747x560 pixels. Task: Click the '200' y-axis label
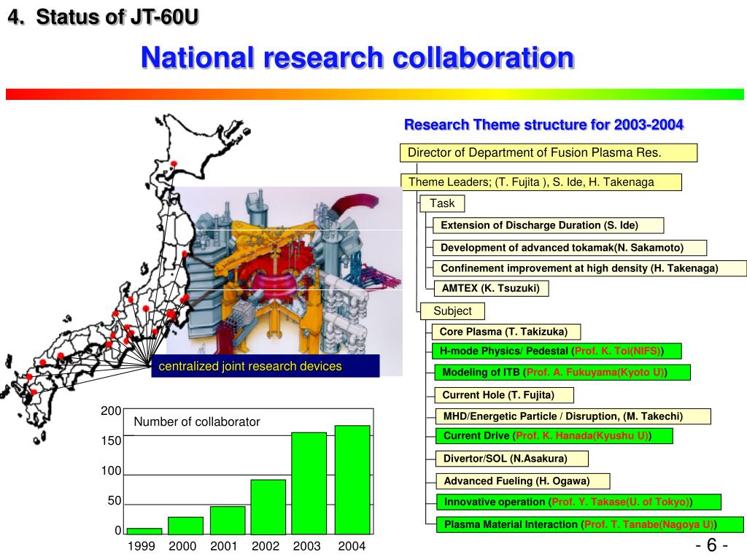point(111,411)
